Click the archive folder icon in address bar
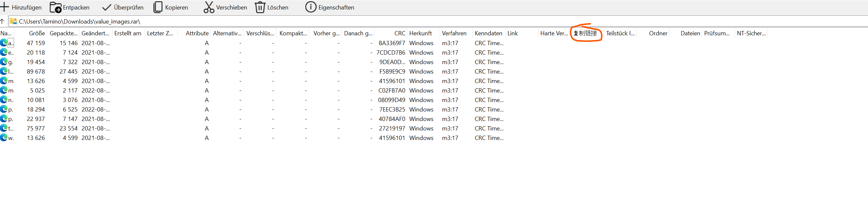The image size is (868, 222). [x=13, y=21]
